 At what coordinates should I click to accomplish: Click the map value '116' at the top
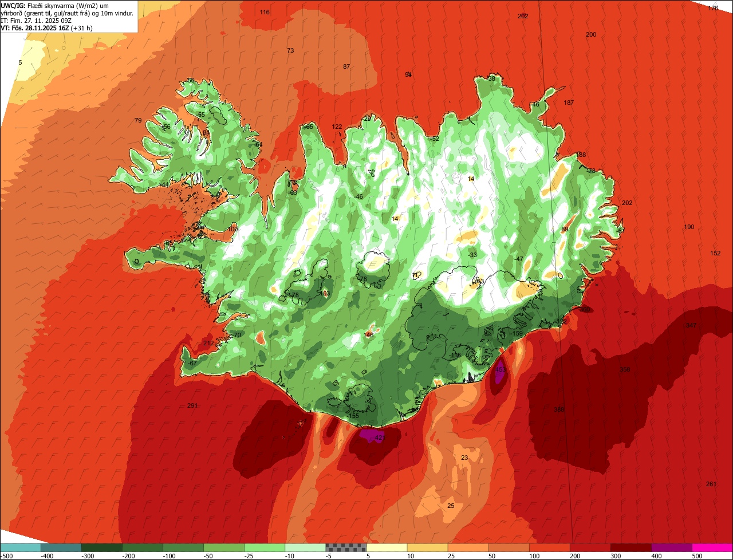265,13
